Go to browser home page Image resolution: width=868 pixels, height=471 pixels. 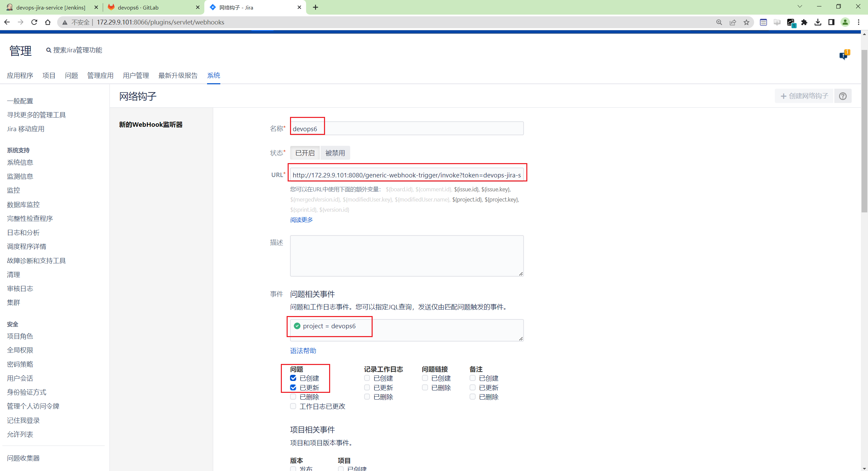[48, 22]
